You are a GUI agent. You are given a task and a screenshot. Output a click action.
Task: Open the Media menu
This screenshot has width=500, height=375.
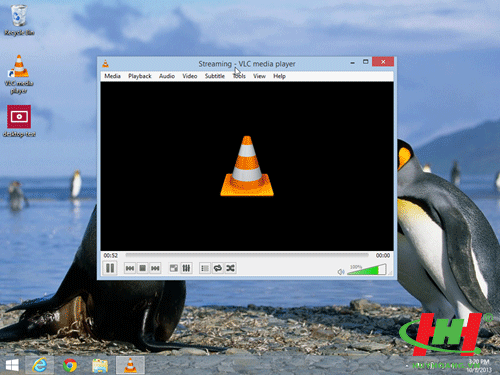click(x=112, y=76)
